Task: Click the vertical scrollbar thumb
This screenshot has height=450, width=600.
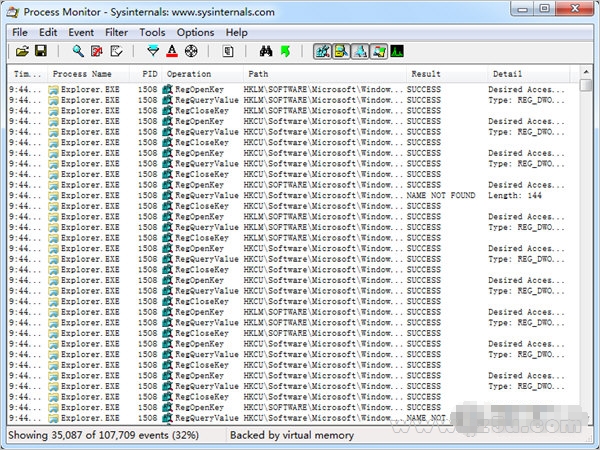Action: click(586, 85)
